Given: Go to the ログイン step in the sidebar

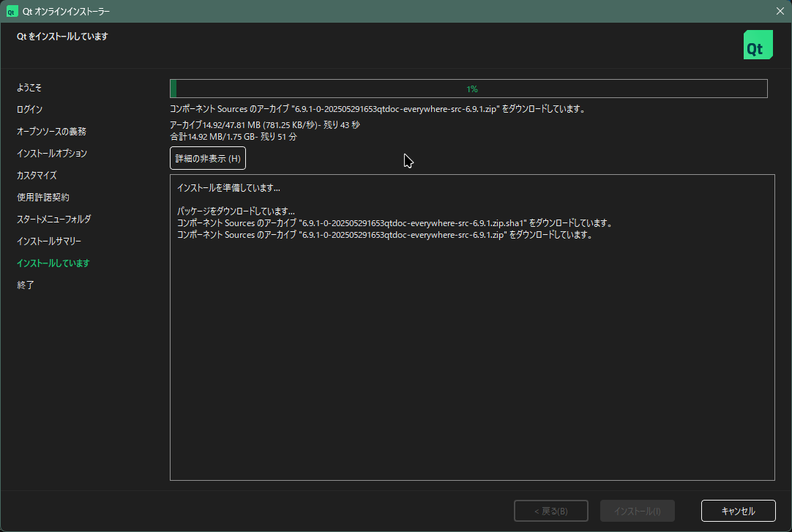Looking at the screenshot, I should coord(29,110).
